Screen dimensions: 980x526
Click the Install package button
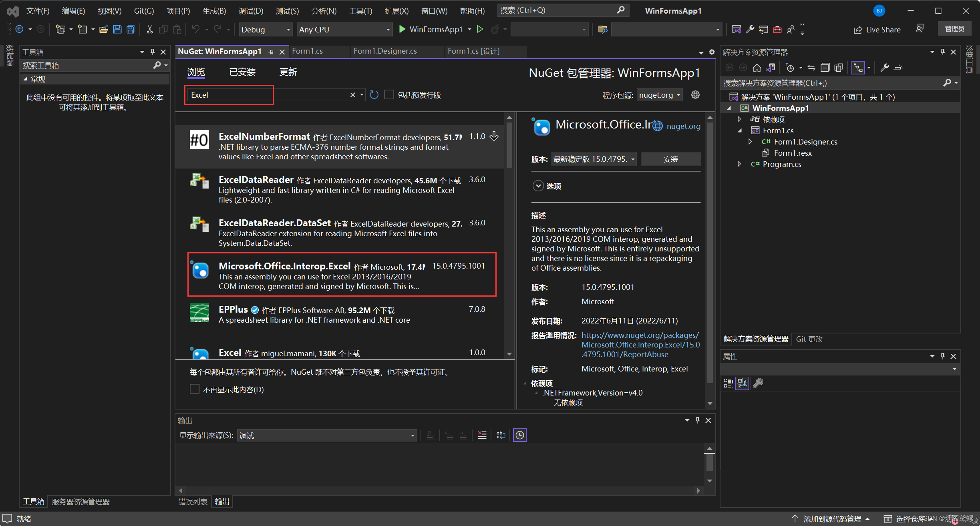pos(670,159)
